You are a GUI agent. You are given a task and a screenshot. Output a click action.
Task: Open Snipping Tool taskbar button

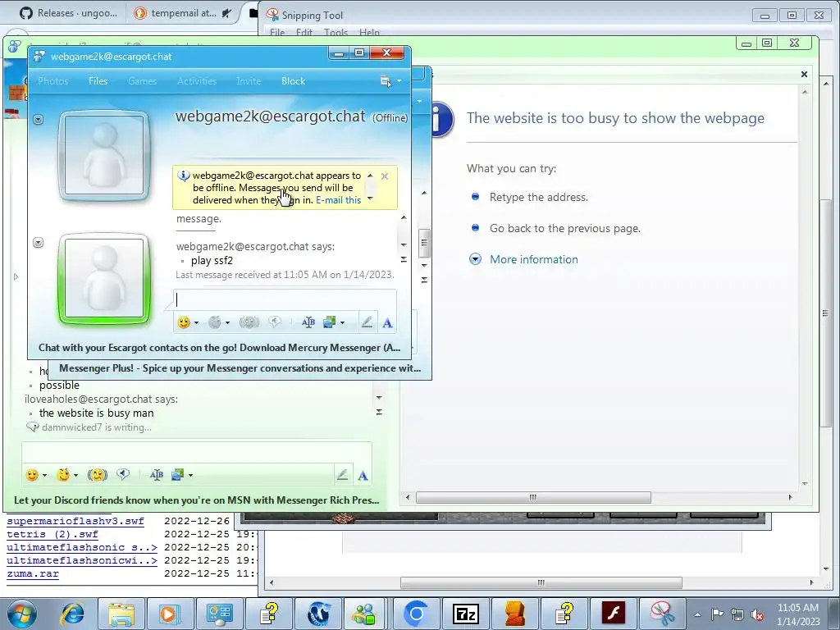[x=662, y=614]
